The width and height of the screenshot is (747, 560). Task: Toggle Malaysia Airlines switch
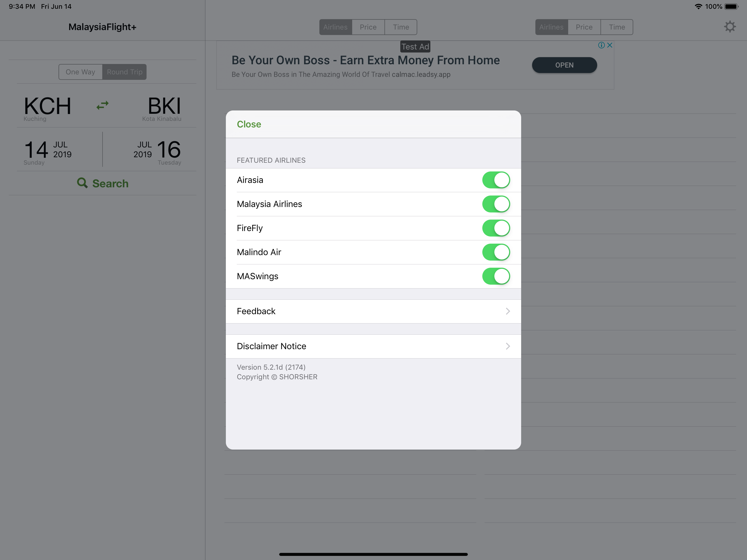click(x=496, y=204)
